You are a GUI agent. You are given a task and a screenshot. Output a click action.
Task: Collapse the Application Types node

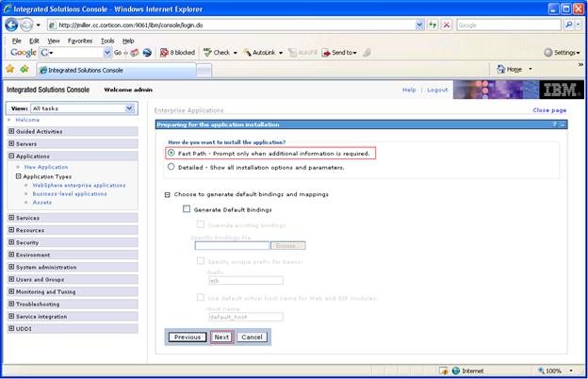click(19, 176)
